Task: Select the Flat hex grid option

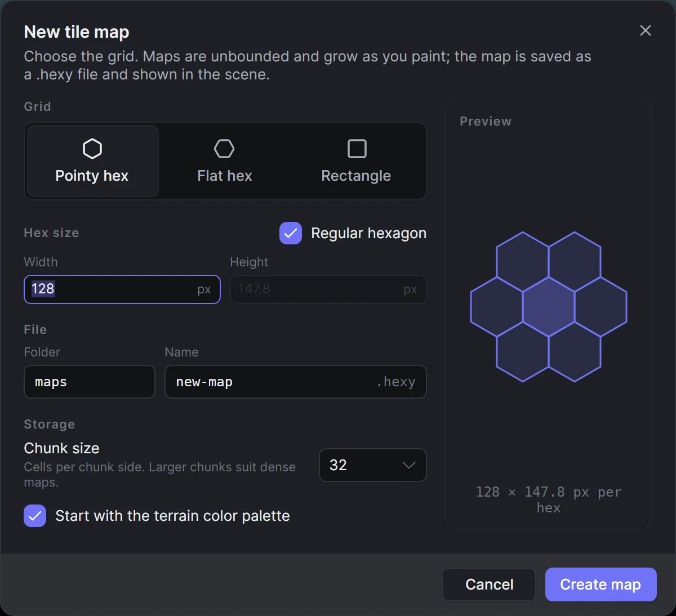Action: [224, 161]
